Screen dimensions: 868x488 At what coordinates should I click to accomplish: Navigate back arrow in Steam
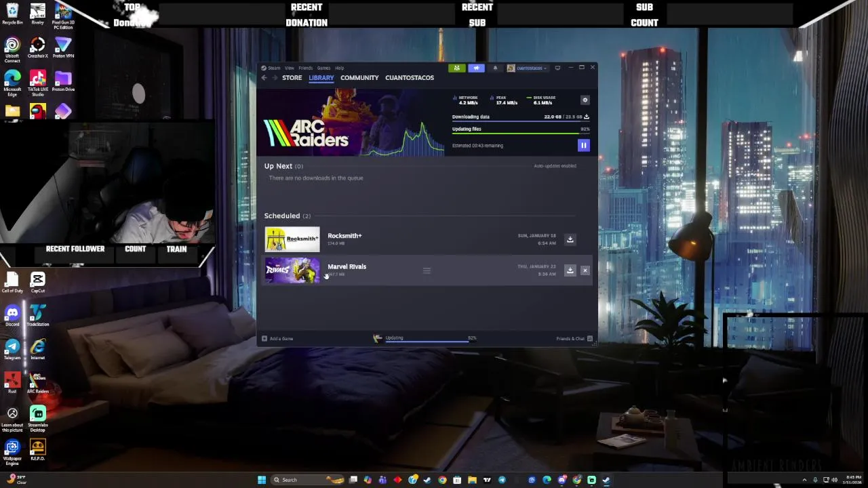point(264,77)
